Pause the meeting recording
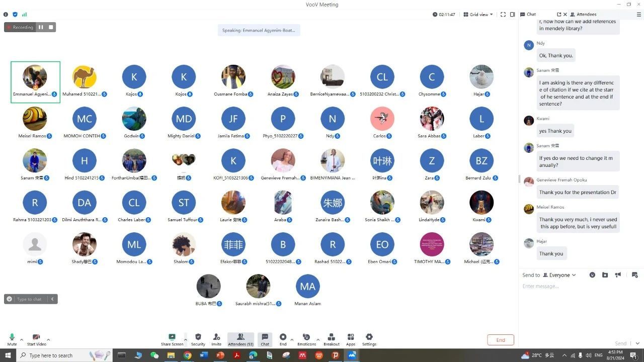Image resolution: width=644 pixels, height=362 pixels. pos(41,27)
